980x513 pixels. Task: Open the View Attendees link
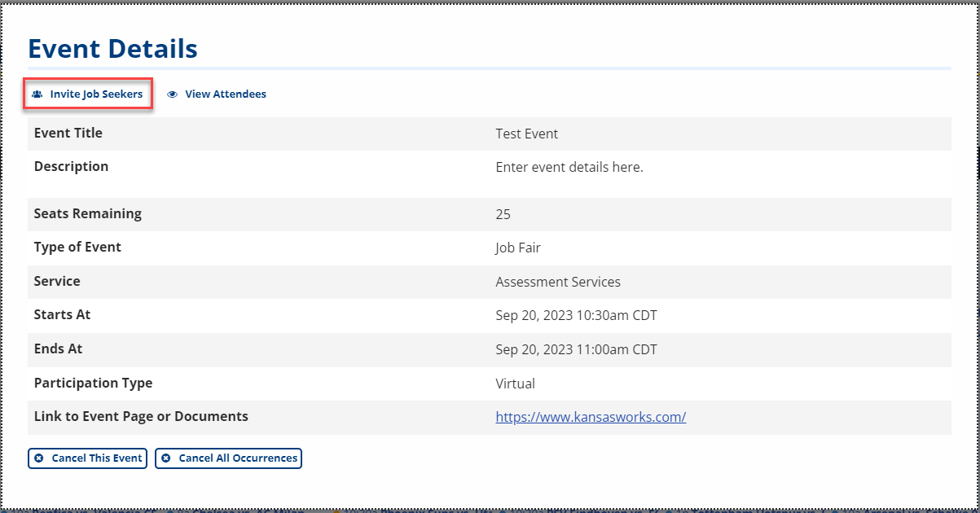coord(225,94)
